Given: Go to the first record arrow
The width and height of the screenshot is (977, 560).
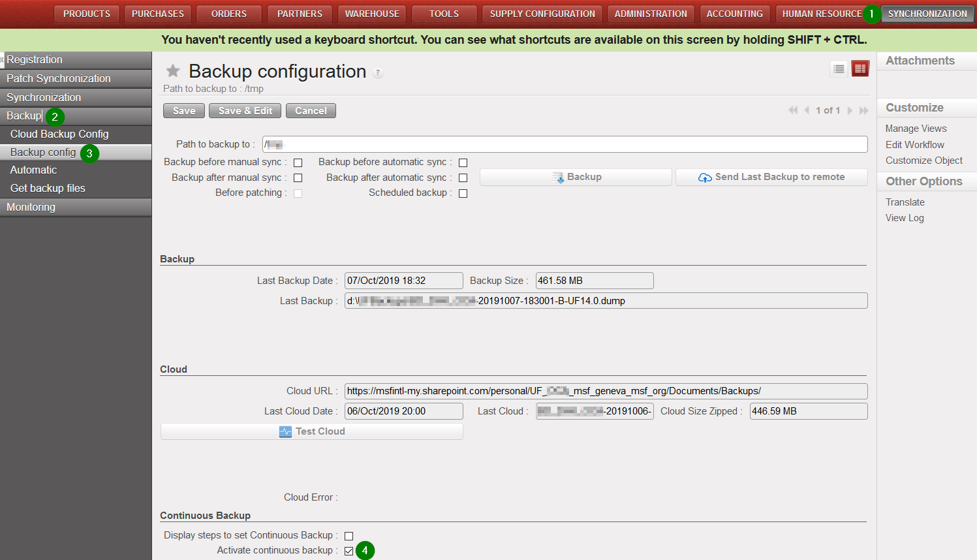Looking at the screenshot, I should 793,110.
